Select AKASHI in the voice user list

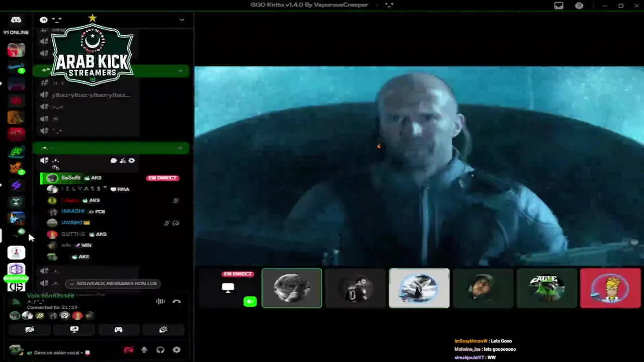[x=110, y=212]
